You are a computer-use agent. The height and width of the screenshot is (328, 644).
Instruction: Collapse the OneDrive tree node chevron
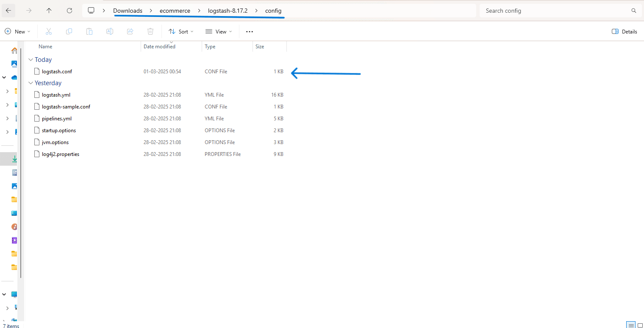point(4,78)
